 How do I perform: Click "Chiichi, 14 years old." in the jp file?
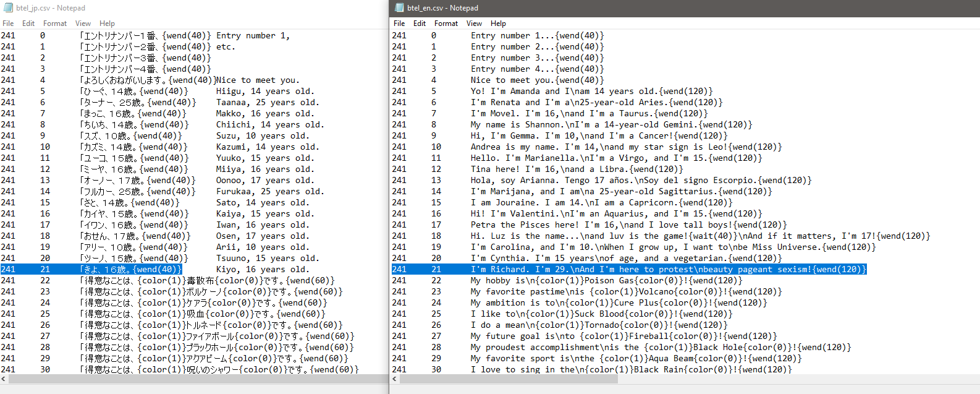tap(270, 124)
